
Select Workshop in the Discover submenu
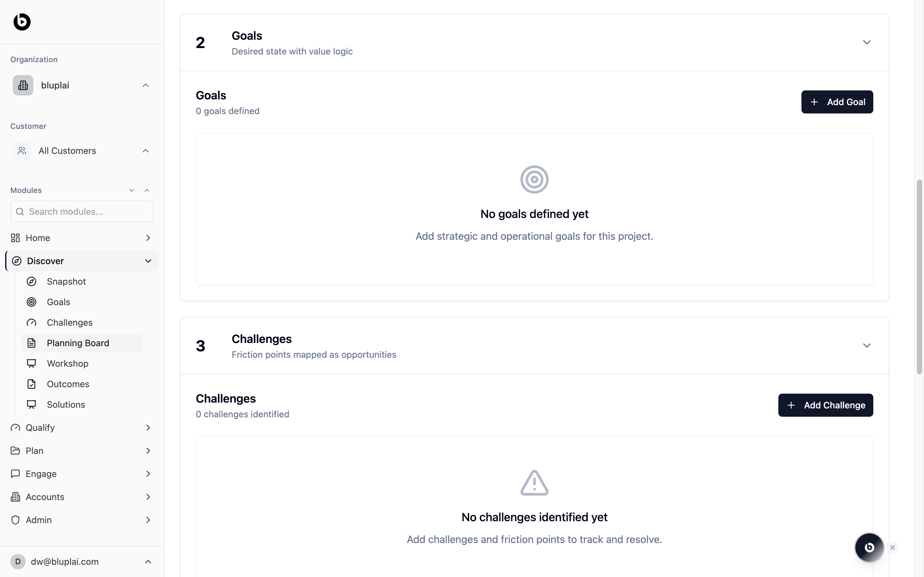(x=68, y=364)
